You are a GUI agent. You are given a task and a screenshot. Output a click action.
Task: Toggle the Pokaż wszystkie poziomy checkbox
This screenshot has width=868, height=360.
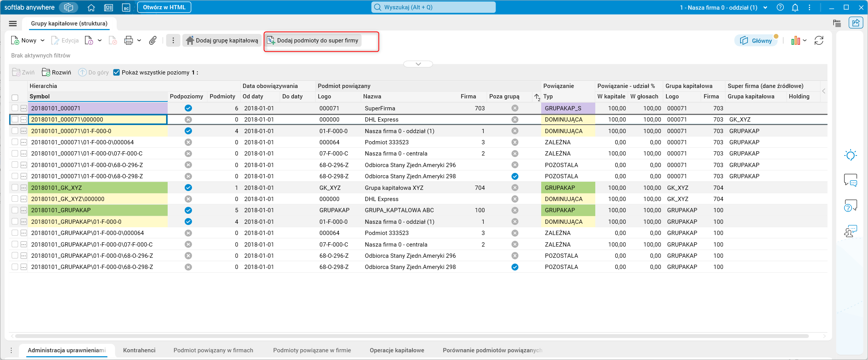pos(116,73)
